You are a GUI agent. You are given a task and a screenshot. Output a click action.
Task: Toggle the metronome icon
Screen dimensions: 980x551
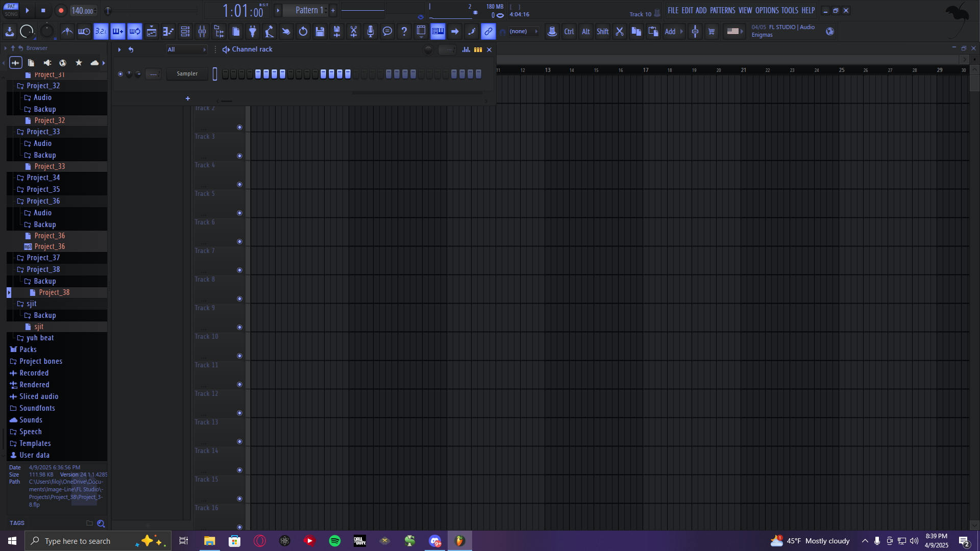(x=67, y=32)
